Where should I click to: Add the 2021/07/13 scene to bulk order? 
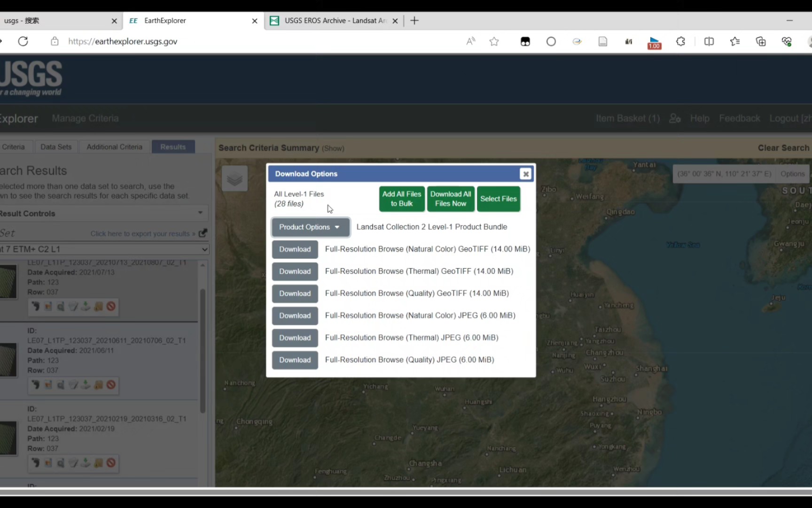[98, 307]
